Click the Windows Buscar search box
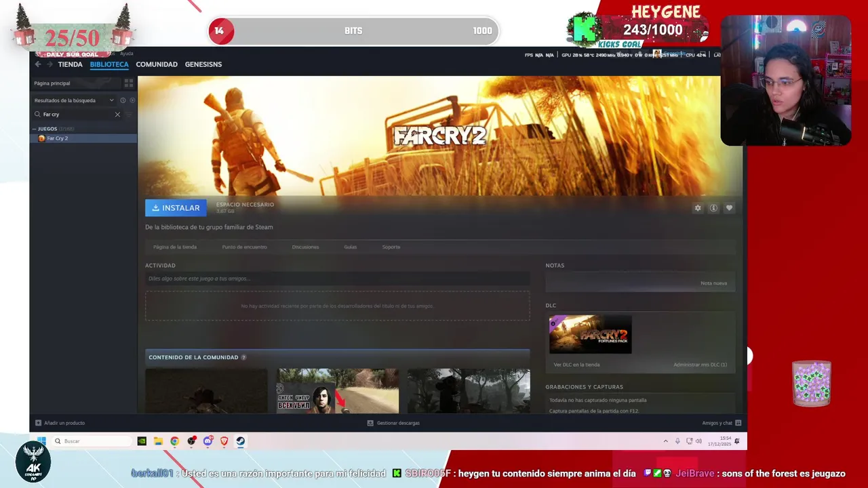Image resolution: width=868 pixels, height=488 pixels. (x=92, y=441)
